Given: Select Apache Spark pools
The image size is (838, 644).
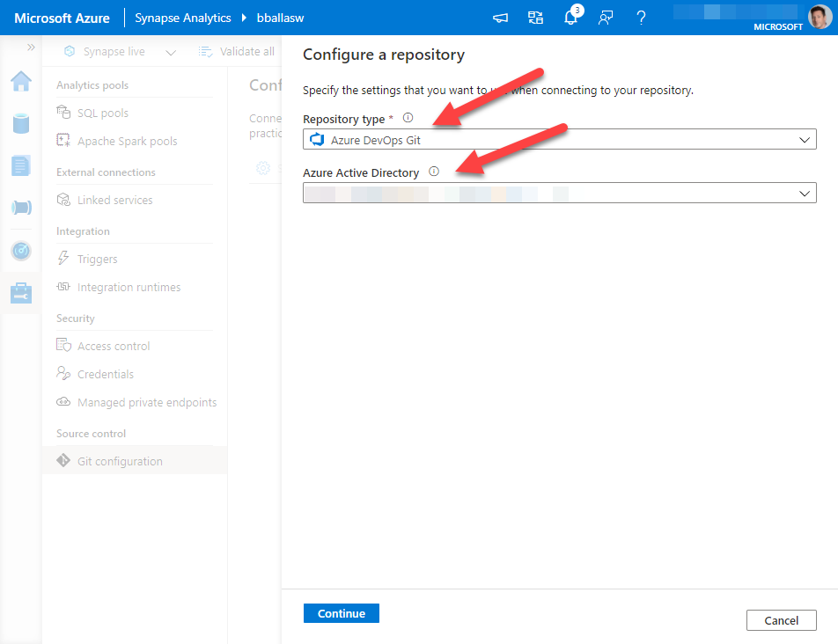Looking at the screenshot, I should coord(127,142).
